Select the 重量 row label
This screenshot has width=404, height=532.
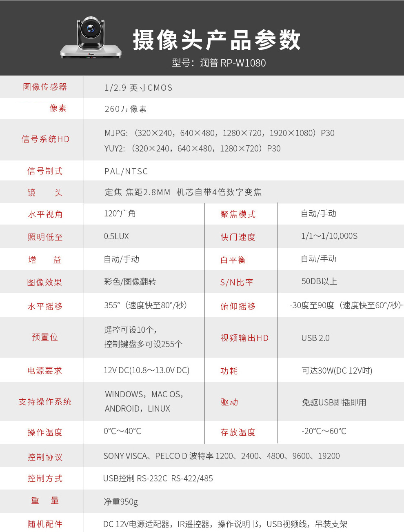click(x=45, y=501)
